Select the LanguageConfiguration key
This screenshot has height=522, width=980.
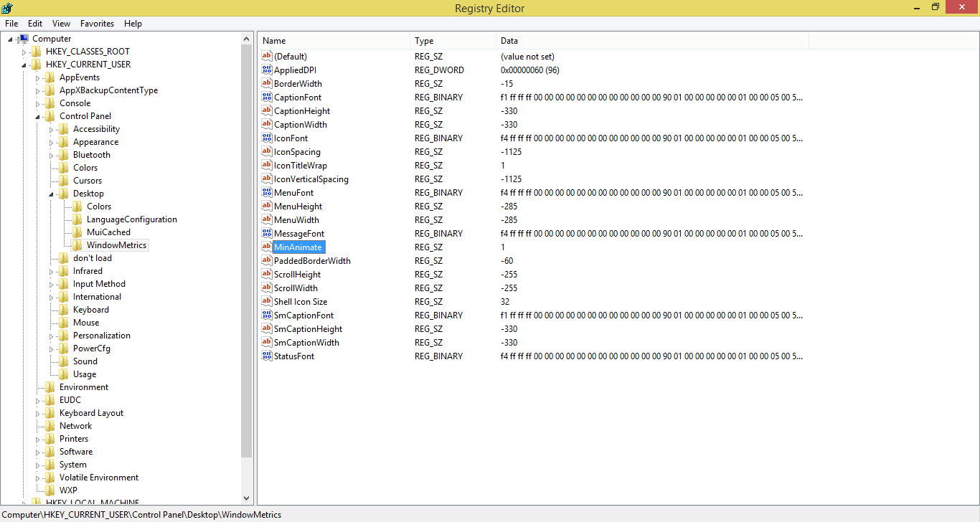point(132,219)
